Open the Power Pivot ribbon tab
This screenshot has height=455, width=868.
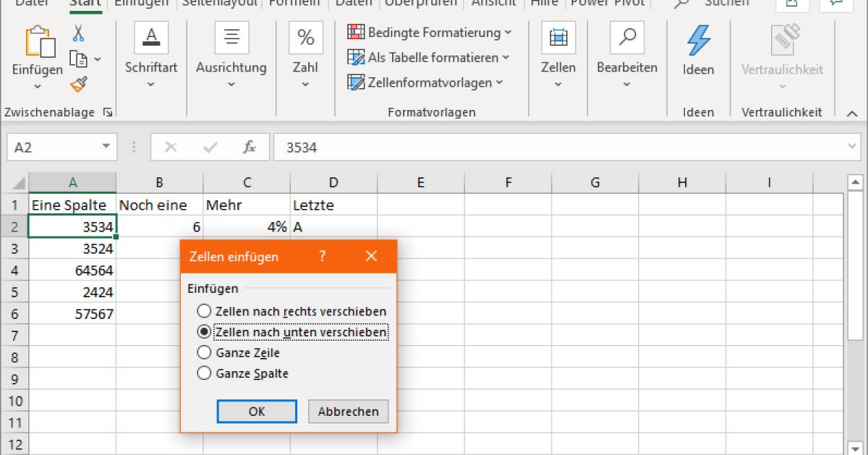[x=609, y=3]
